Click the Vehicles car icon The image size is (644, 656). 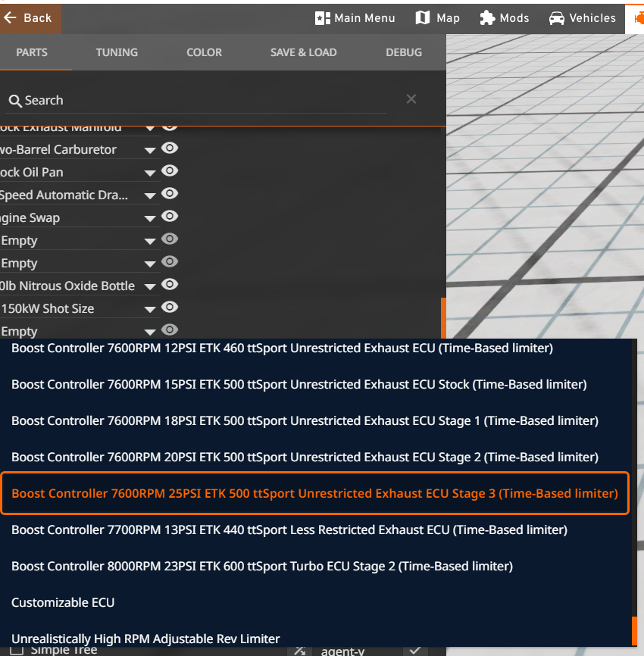(557, 18)
